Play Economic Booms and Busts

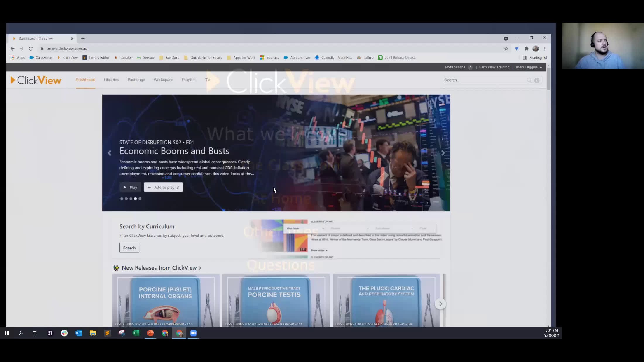[x=130, y=187]
